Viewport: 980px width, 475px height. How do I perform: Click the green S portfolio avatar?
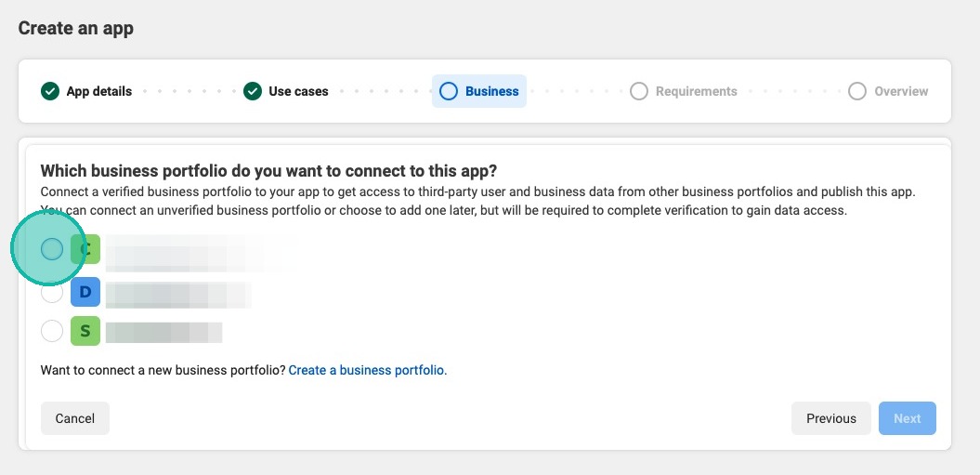tap(85, 330)
